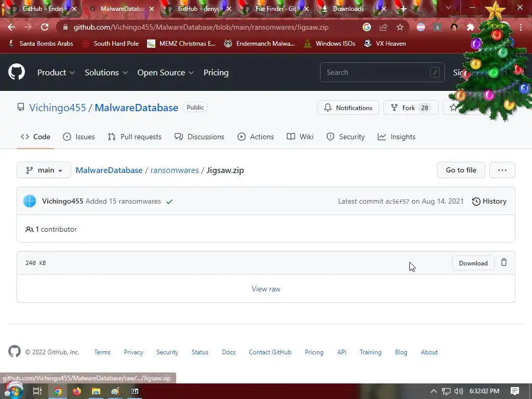The image size is (532, 399).
Task: Go back to the previous page
Action: click(x=11, y=27)
